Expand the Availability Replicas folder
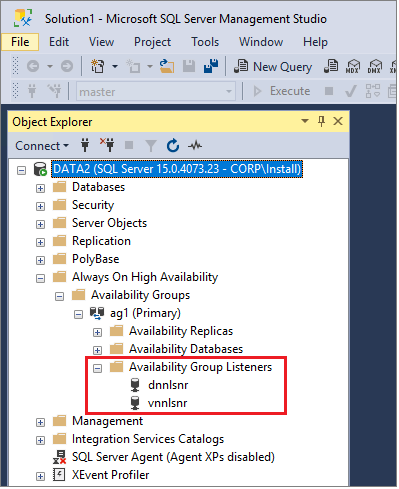399x489 pixels. point(97,333)
